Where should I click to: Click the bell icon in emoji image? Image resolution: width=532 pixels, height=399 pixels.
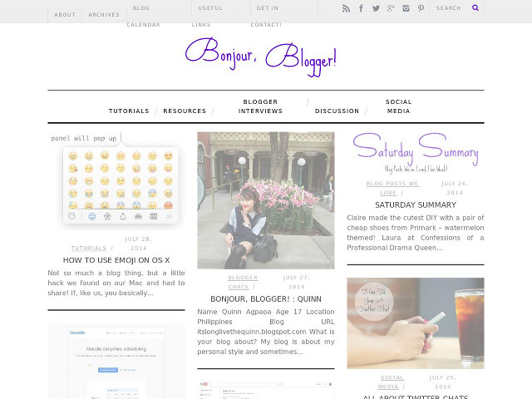[122, 216]
